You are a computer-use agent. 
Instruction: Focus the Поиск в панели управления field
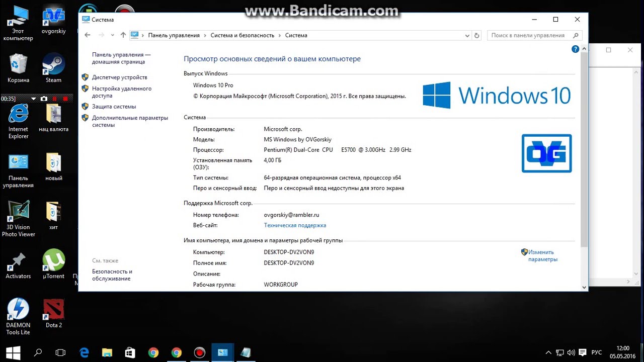[x=535, y=35]
